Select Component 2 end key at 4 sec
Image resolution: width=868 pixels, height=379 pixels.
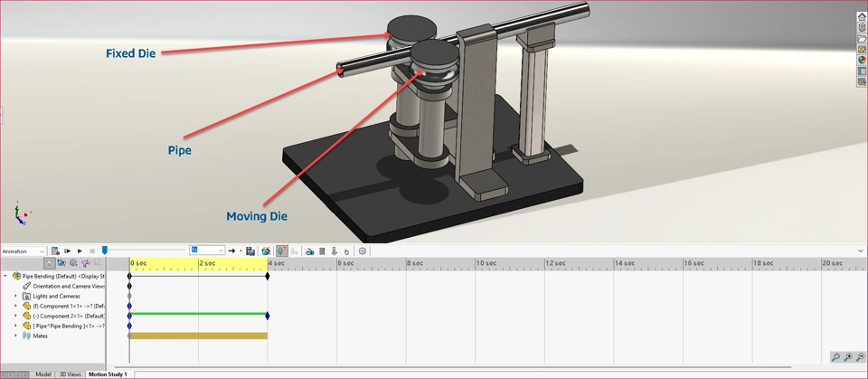[268, 316]
